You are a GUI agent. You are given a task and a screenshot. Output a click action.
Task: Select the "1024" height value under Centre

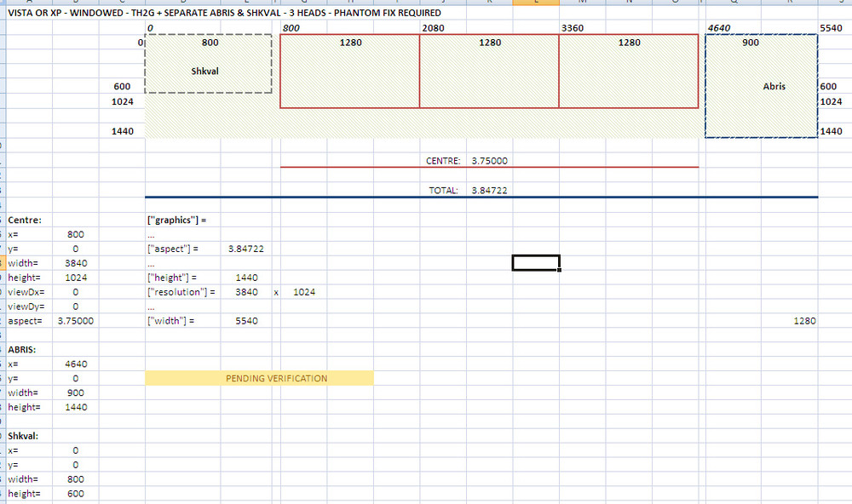76,278
